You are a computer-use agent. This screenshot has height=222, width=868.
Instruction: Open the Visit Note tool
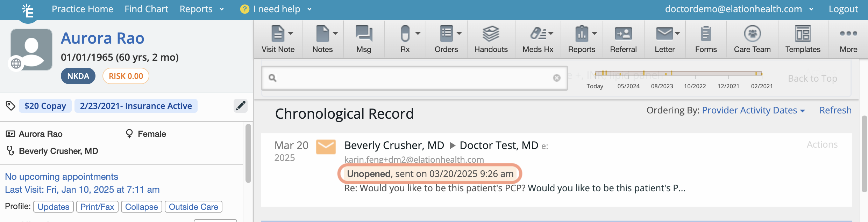(x=278, y=39)
